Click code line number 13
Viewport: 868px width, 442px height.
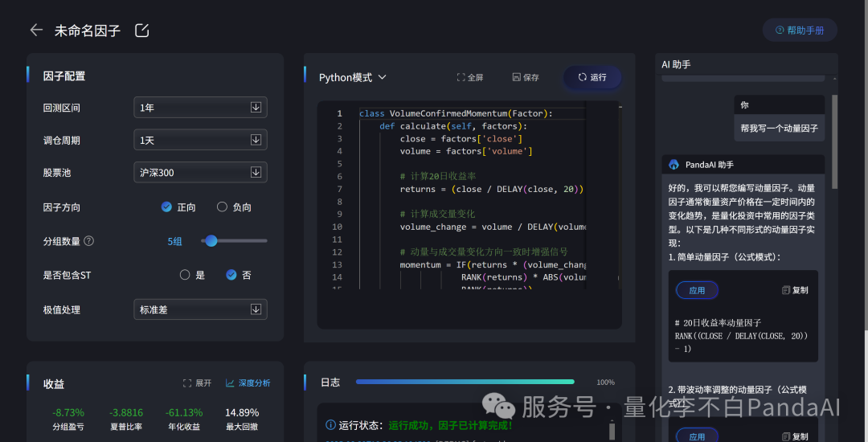(337, 265)
